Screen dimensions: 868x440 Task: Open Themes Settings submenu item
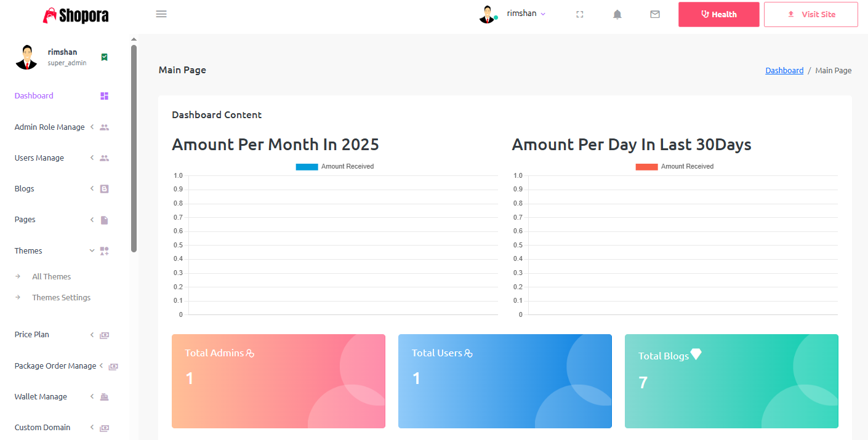click(62, 298)
